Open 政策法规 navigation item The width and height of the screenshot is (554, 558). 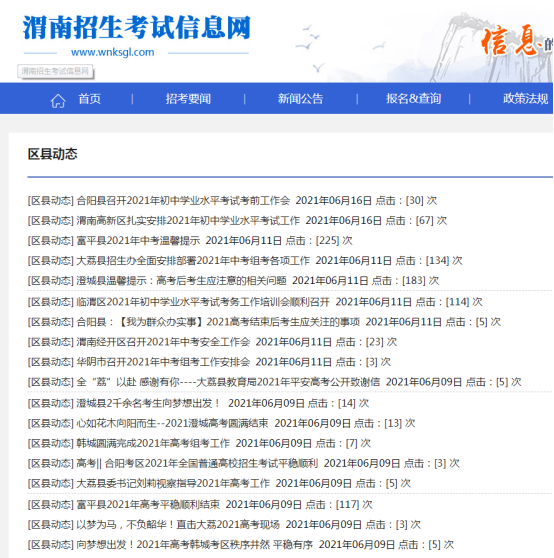point(526,99)
